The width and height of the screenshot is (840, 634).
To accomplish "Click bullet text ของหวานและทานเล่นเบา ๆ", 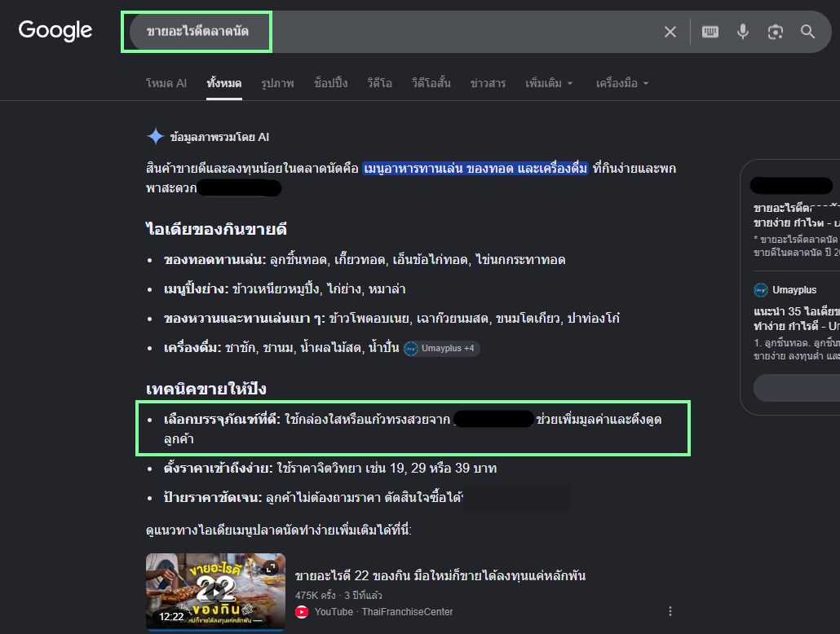I will point(245,319).
